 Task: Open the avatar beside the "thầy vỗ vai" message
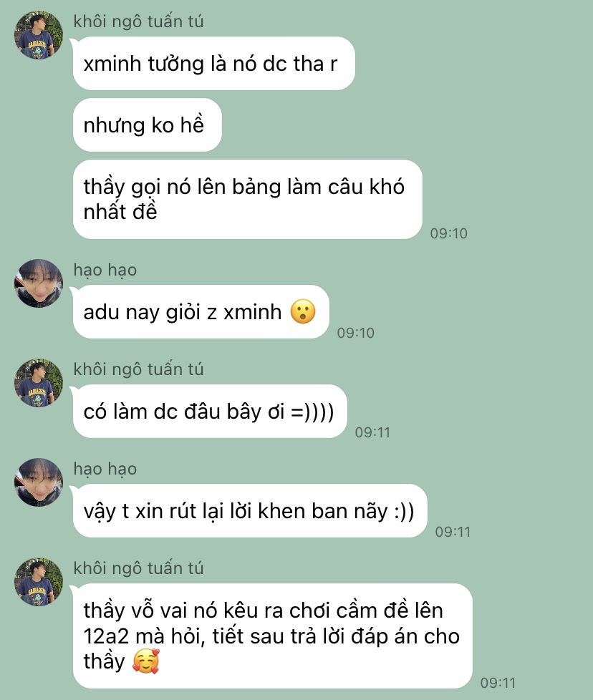tap(39, 582)
